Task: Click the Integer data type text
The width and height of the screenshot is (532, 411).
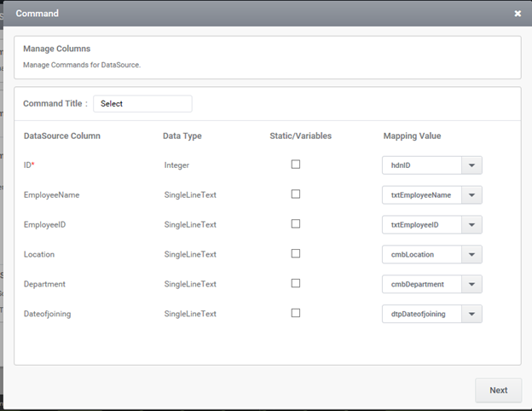Action: (176, 165)
